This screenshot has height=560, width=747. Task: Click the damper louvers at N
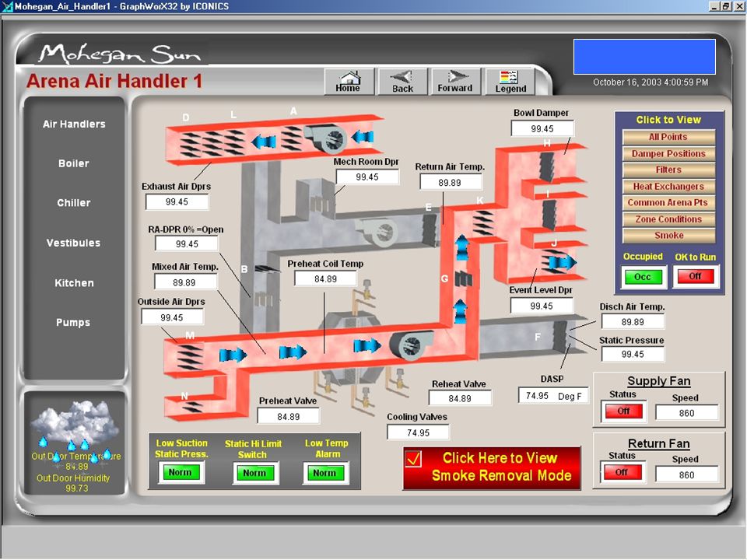pyautogui.click(x=193, y=407)
